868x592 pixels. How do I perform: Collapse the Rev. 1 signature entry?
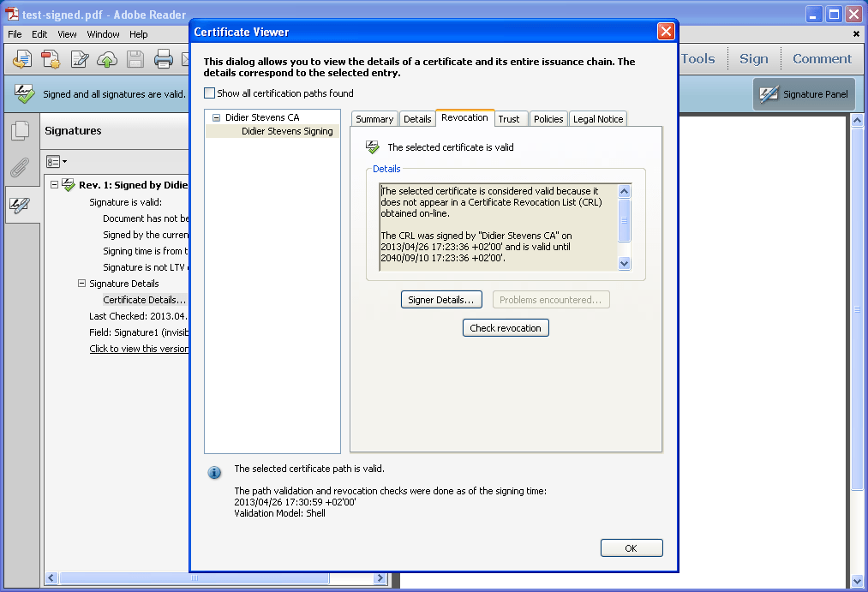(x=55, y=185)
